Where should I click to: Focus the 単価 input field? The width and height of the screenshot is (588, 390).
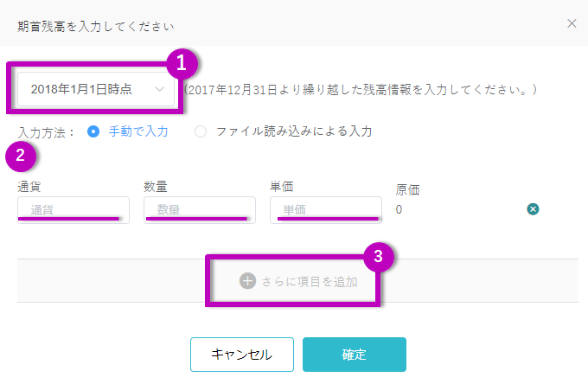tap(326, 210)
